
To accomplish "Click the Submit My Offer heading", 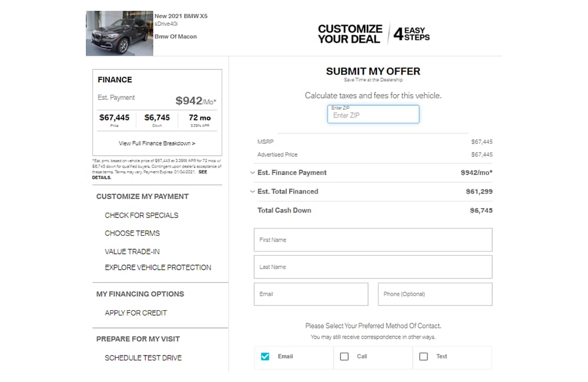I will click(x=373, y=71).
